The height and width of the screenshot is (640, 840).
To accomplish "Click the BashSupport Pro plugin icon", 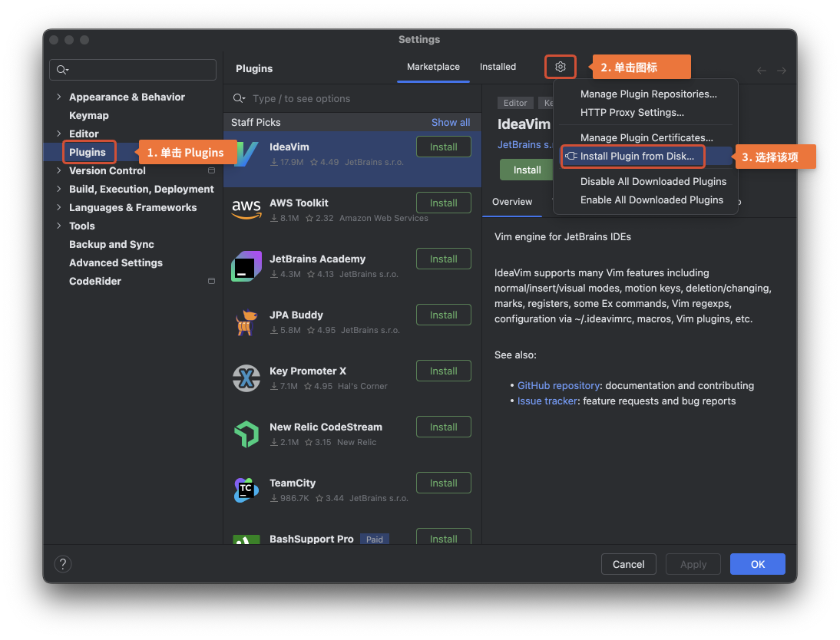I will coord(246,539).
